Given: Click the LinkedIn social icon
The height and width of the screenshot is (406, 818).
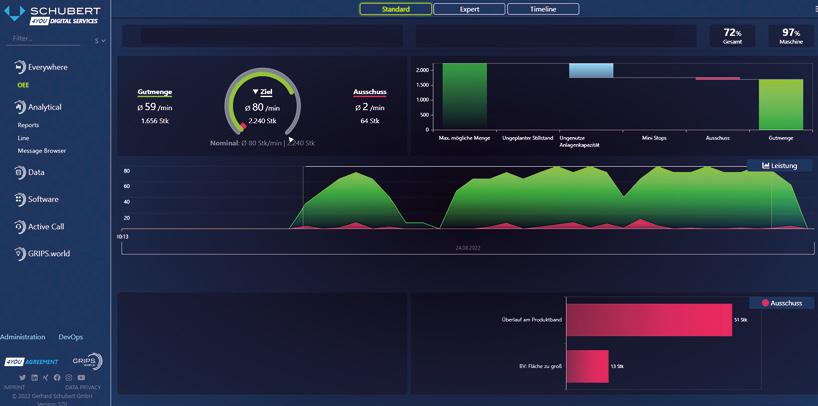Looking at the screenshot, I should pos(34,377).
